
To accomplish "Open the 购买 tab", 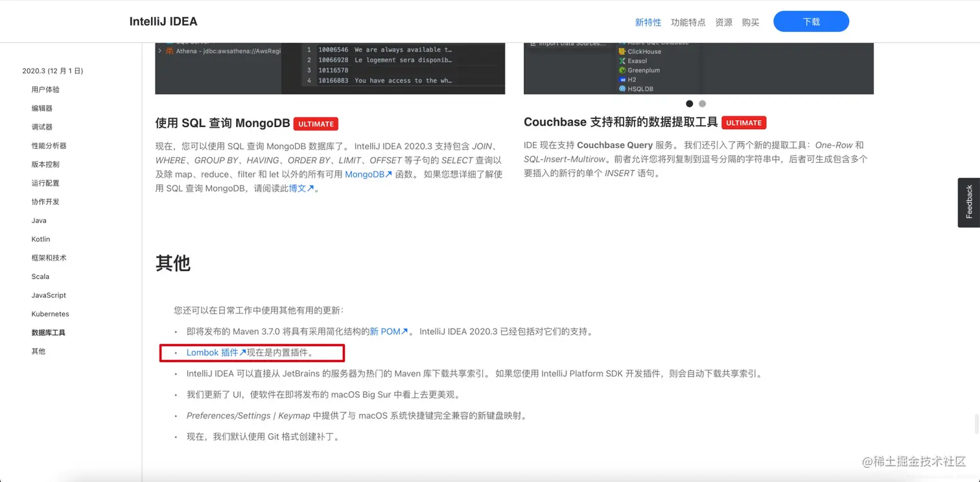I will 751,22.
